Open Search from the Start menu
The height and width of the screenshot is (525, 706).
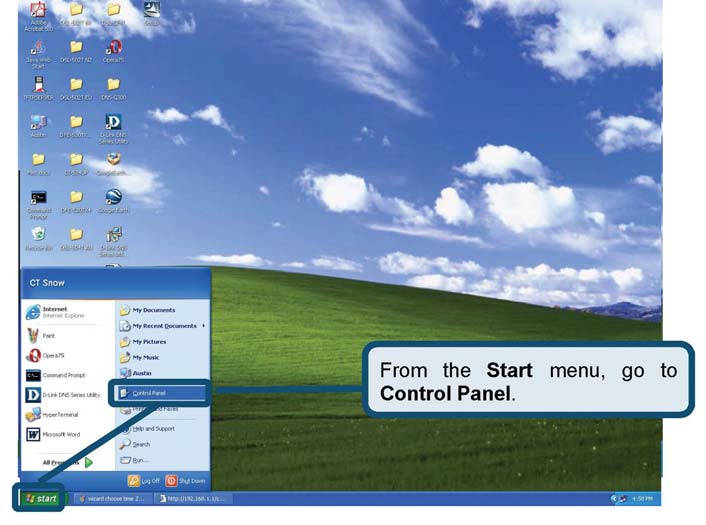(135, 444)
